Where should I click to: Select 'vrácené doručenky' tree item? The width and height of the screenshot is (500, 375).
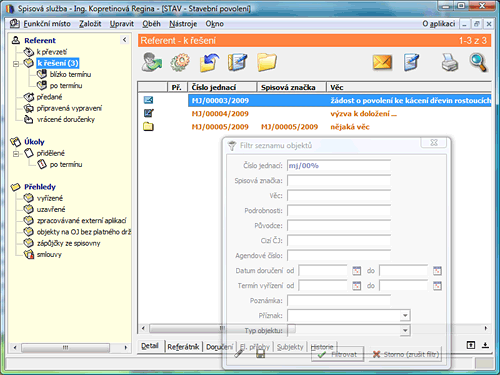(66, 119)
